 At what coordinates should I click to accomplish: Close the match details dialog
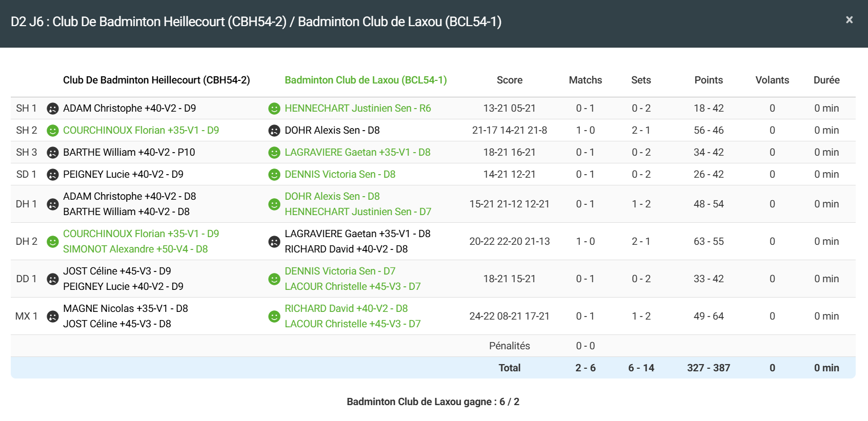[x=849, y=20]
